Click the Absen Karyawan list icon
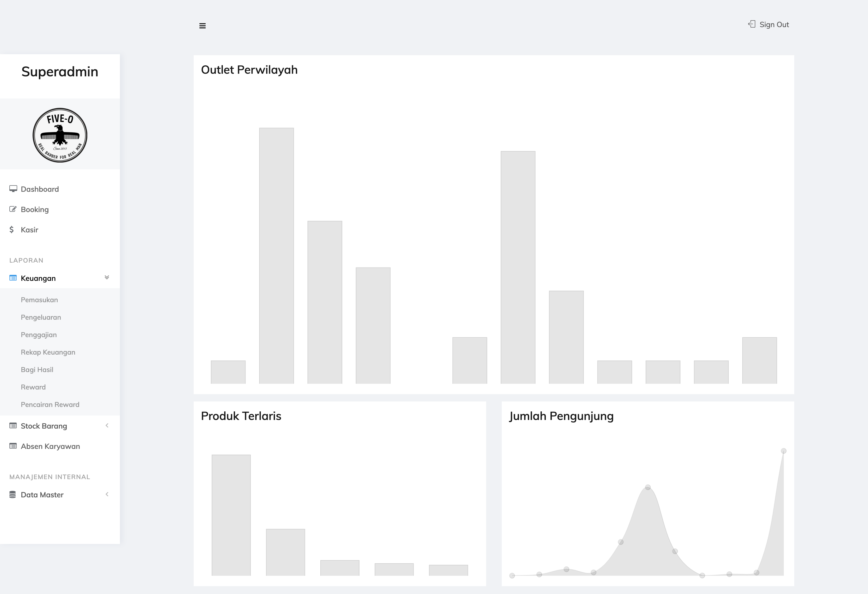 tap(13, 446)
